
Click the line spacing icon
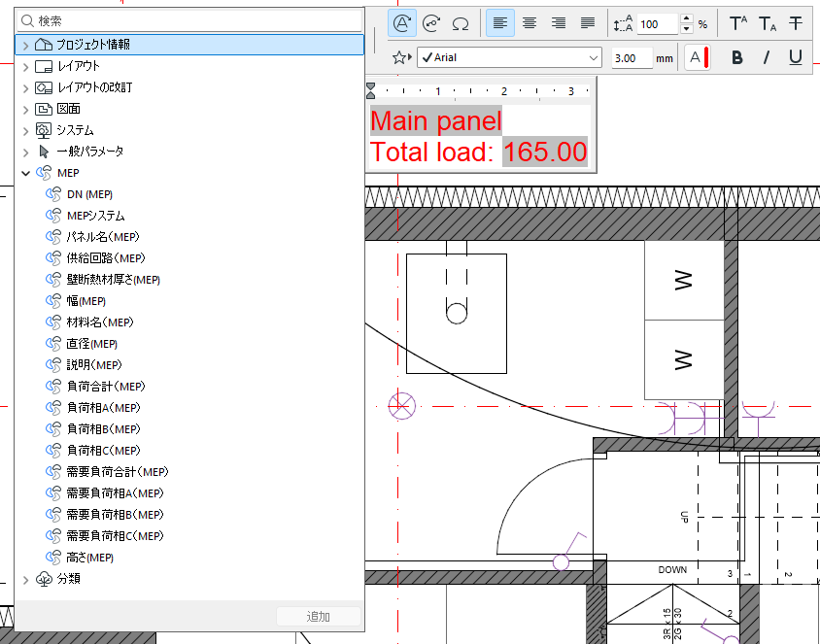click(623, 24)
